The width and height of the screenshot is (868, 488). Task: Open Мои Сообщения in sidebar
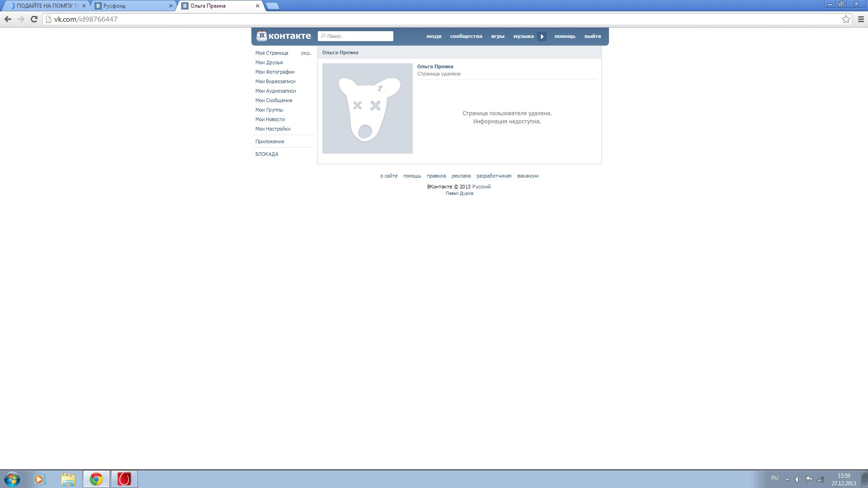click(274, 100)
